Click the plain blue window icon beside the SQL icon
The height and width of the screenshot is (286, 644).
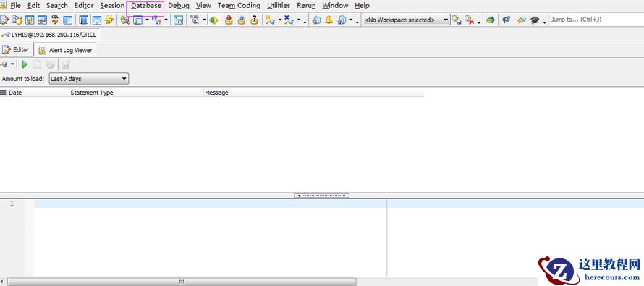point(67,20)
